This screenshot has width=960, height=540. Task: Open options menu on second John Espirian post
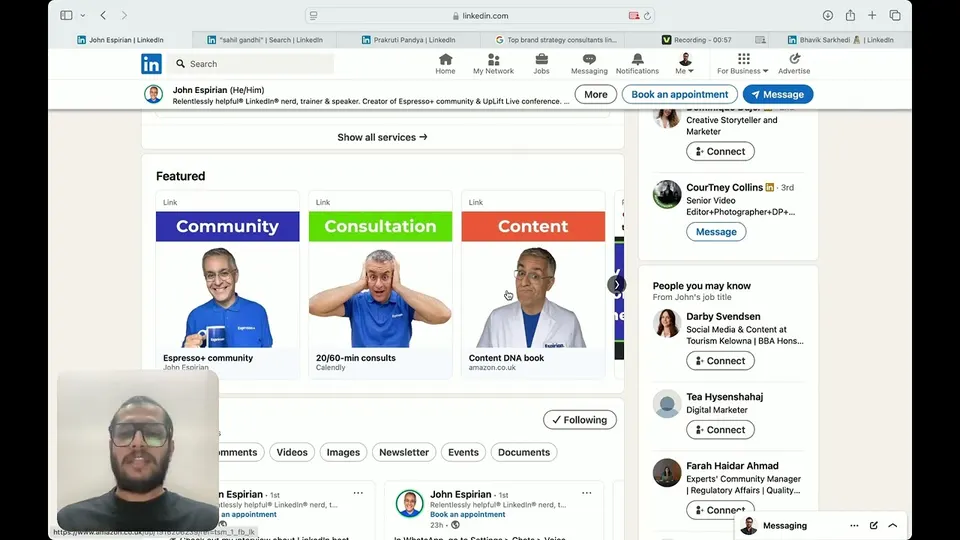587,493
